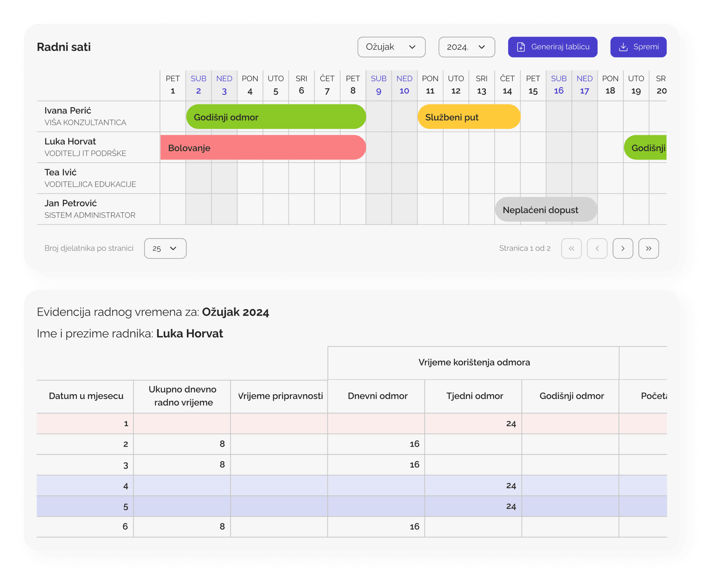The height and width of the screenshot is (588, 717).
Task: Click the Luka Horvat employee name
Action: click(x=70, y=141)
